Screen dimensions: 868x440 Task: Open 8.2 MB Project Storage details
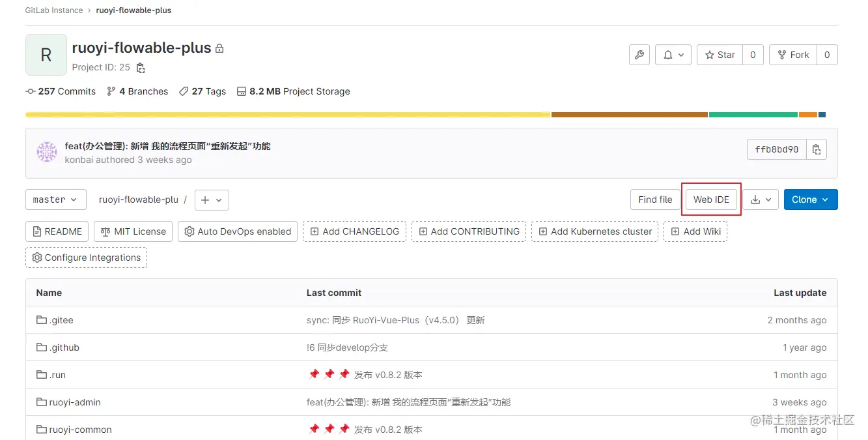point(293,91)
